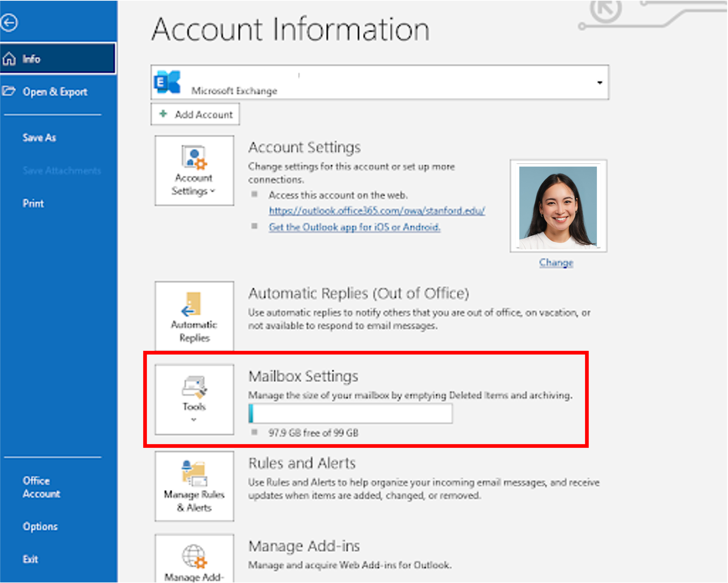Image resolution: width=728 pixels, height=583 pixels.
Task: Click the Add Account button
Action: pyautogui.click(x=195, y=114)
